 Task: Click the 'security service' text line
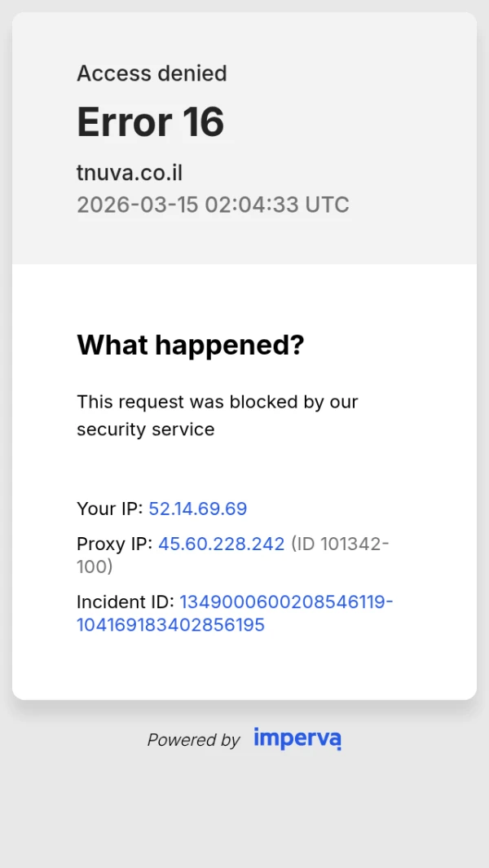tap(146, 430)
